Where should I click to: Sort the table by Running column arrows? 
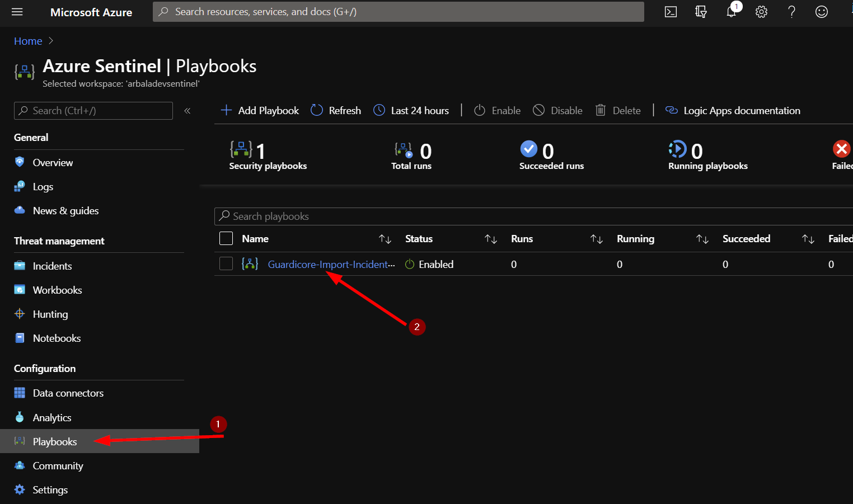click(702, 239)
